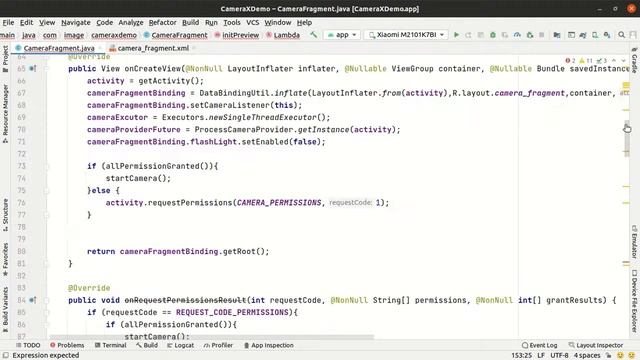Screen dimensions: 640x360
Task: Go to previous highlighted error arrow
Action: pos(614,60)
